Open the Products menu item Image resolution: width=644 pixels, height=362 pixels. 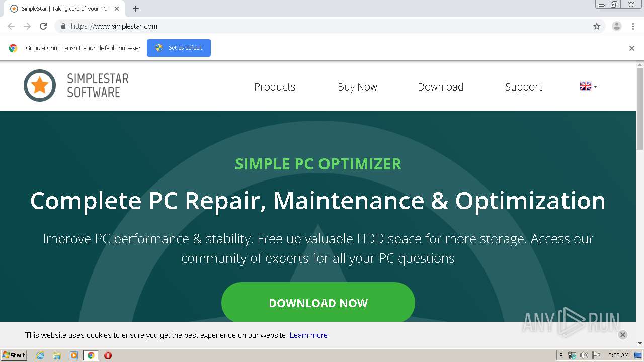[x=275, y=87]
